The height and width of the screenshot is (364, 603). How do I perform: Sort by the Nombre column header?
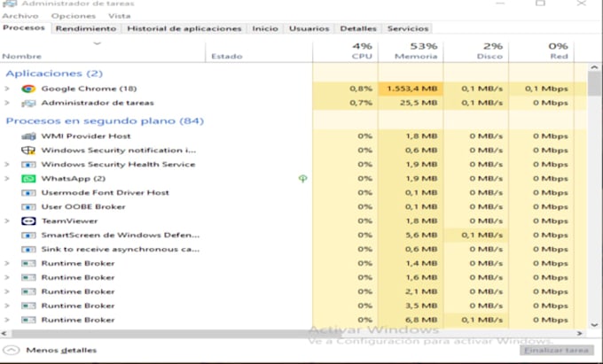103,52
